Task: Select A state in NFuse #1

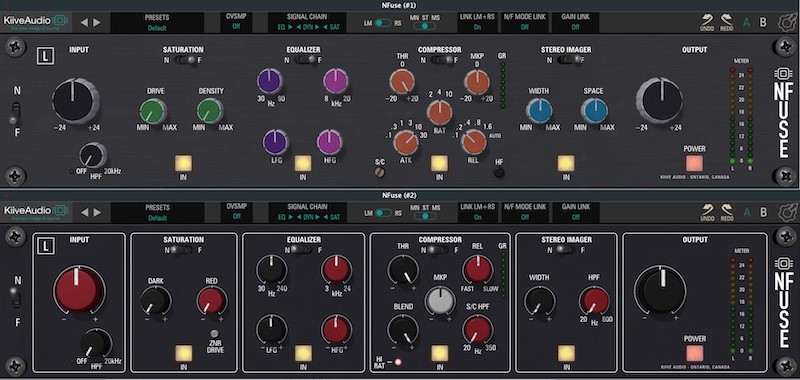Action: [x=746, y=23]
